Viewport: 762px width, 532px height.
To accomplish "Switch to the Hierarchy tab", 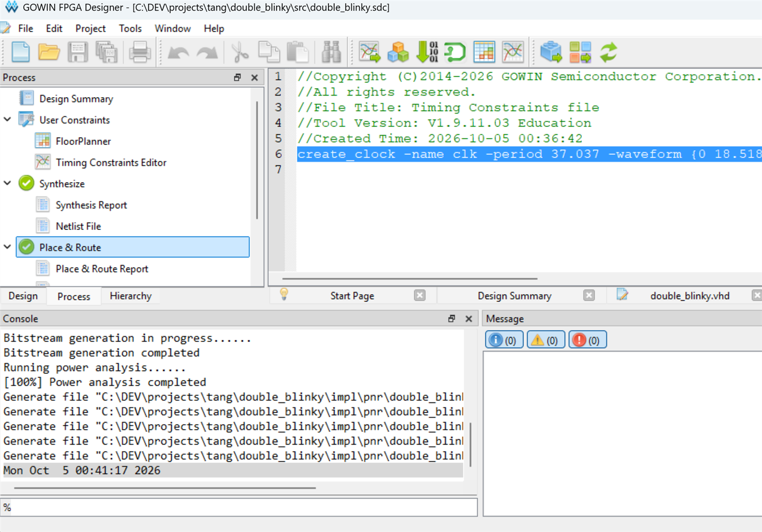I will (x=131, y=296).
